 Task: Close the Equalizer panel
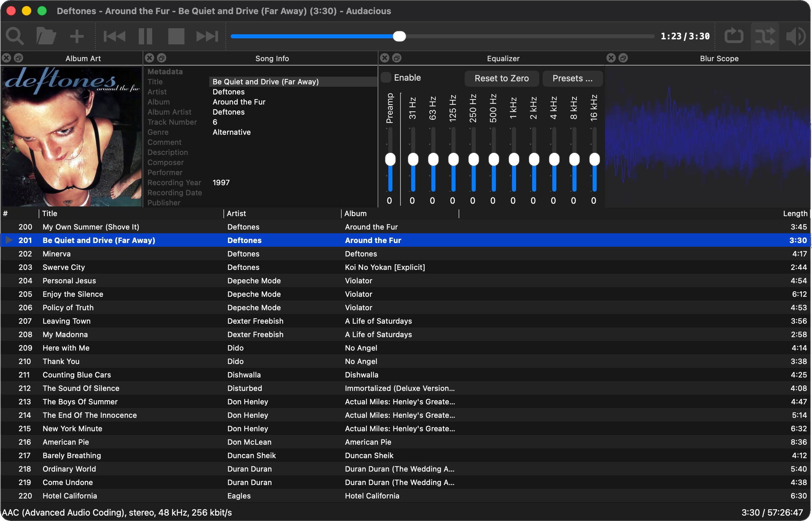(385, 58)
